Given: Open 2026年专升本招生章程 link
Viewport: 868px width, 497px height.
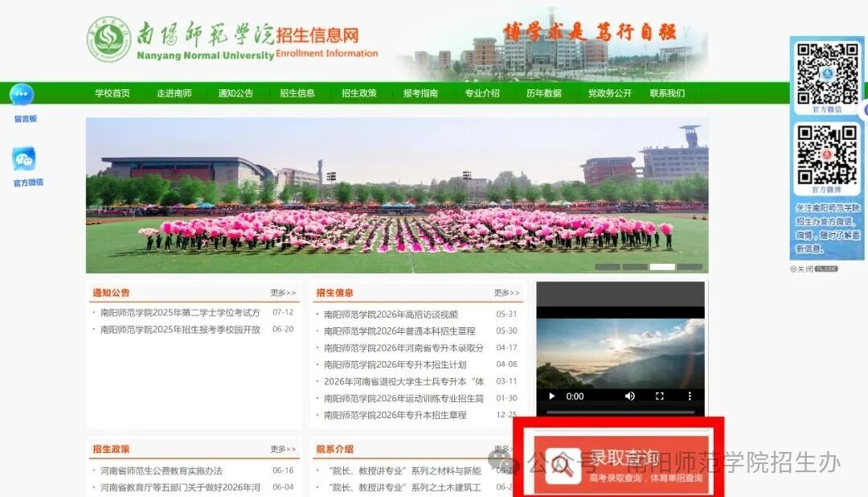Looking at the screenshot, I should [395, 415].
